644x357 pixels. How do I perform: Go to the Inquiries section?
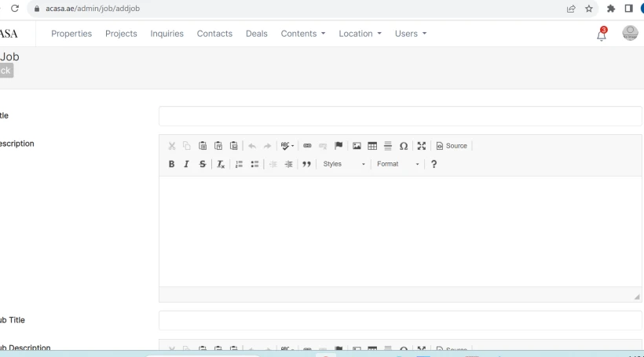coord(166,34)
